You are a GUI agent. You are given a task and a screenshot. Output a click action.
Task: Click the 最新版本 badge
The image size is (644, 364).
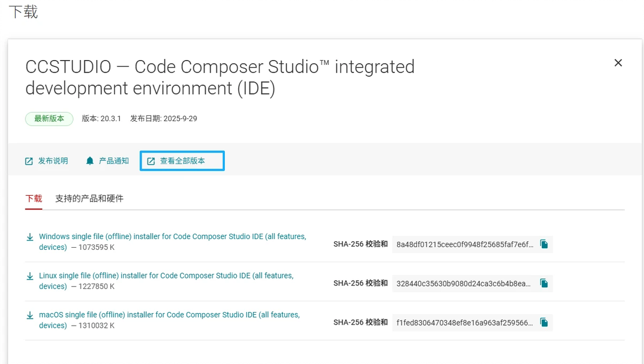[x=49, y=118]
